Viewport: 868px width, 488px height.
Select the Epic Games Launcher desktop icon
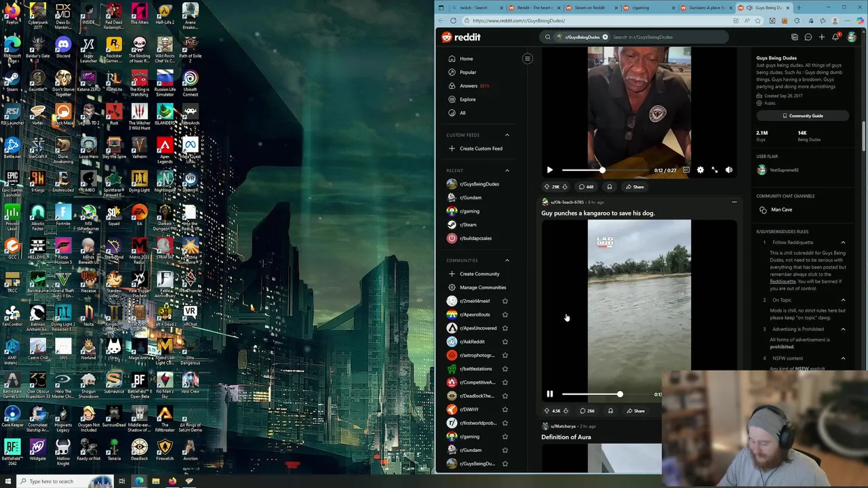(x=12, y=183)
